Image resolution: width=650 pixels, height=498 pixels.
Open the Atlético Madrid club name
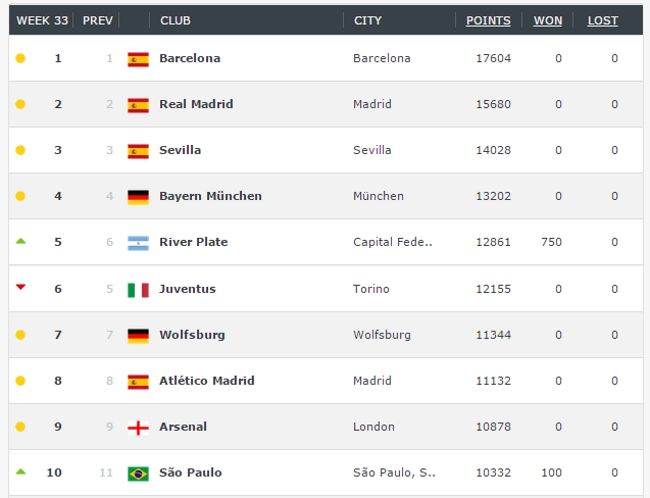click(207, 381)
